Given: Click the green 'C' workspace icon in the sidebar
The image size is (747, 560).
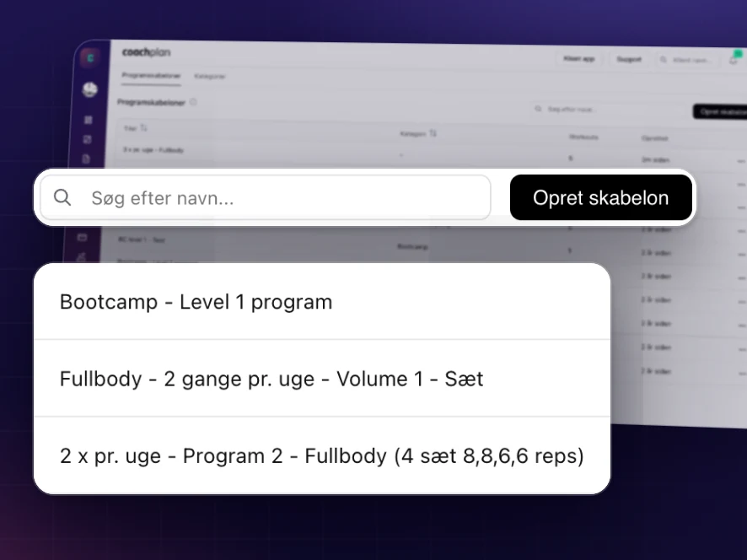Looking at the screenshot, I should [x=90, y=58].
